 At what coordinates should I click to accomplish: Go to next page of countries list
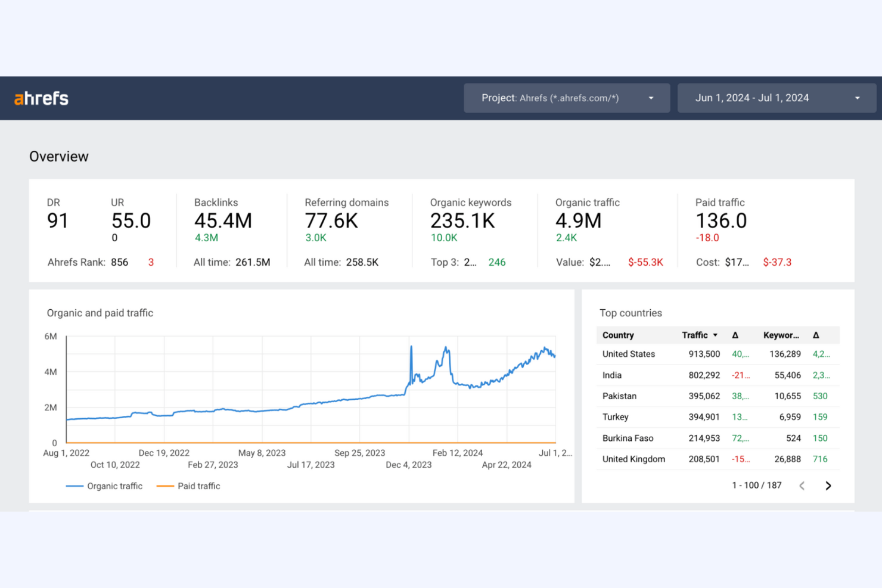pos(828,486)
